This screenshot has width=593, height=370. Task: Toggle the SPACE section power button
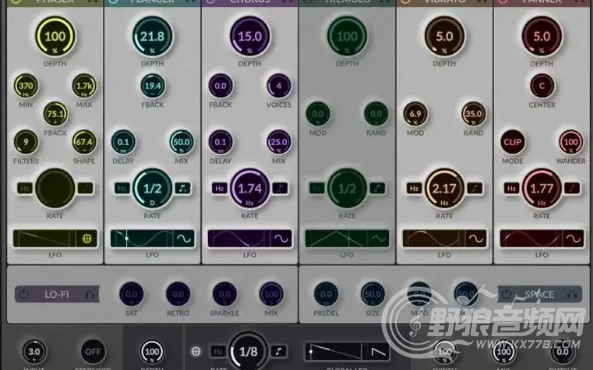coord(506,294)
